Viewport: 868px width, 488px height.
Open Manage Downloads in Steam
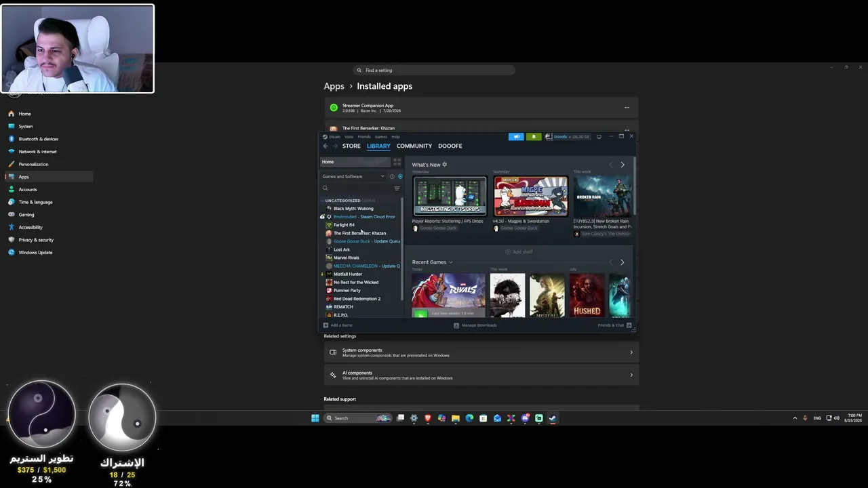pyautogui.click(x=475, y=325)
